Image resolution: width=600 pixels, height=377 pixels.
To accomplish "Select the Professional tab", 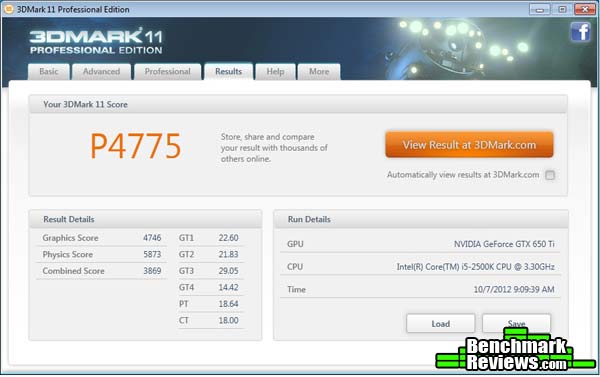I will pos(167,72).
